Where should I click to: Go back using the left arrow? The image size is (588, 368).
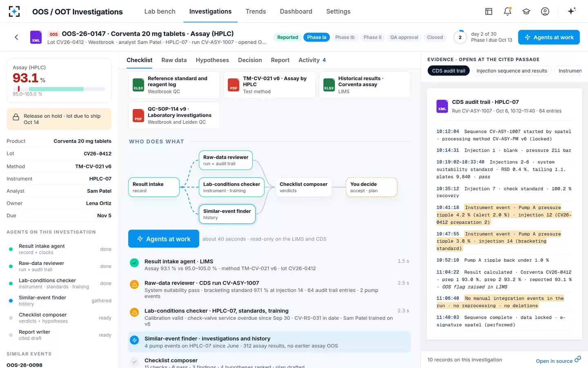point(16,37)
